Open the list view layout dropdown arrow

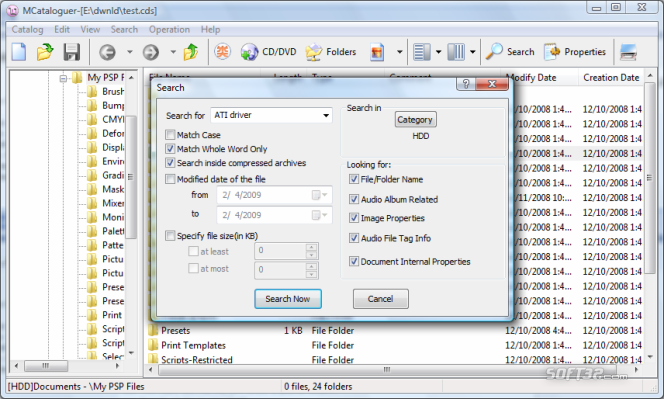click(439, 52)
